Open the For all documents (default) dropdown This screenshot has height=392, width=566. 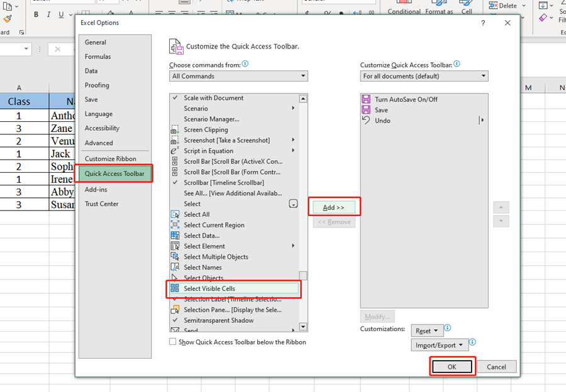point(424,76)
